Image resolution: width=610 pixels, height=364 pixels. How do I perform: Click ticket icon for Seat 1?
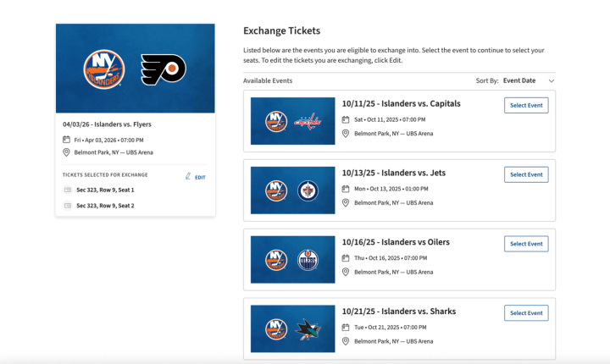pos(67,190)
